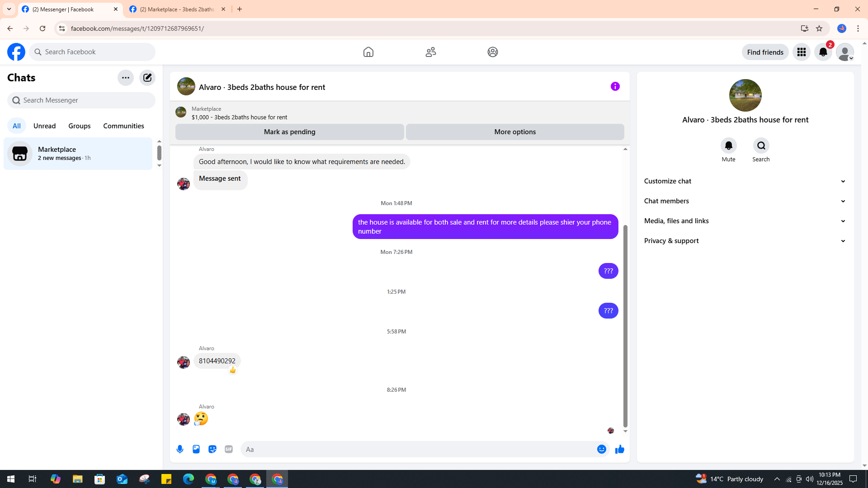Start a new message with compose icon
The height and width of the screenshot is (488, 868).
[x=147, y=78]
